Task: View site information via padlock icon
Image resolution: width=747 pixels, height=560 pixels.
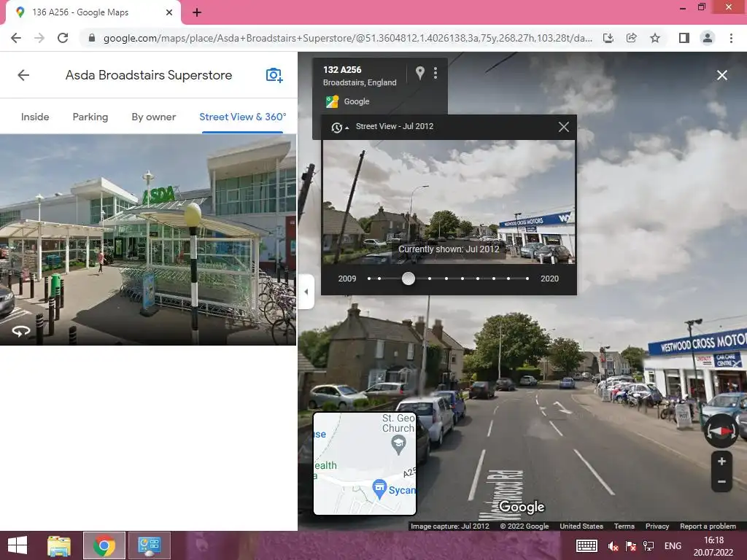Action: pos(91,38)
